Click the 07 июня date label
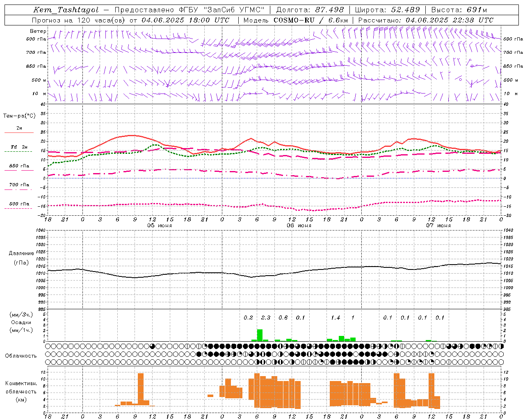Viewport: 525px width, 420px height. point(438,226)
